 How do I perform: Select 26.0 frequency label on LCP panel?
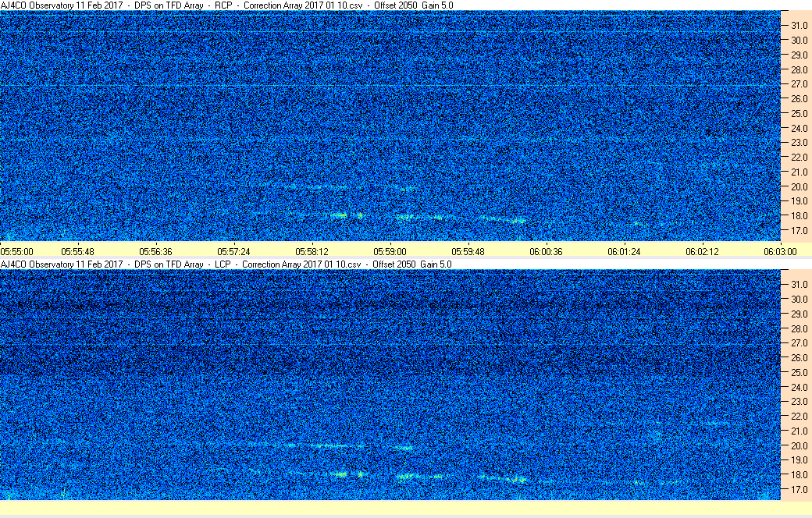[x=799, y=357]
